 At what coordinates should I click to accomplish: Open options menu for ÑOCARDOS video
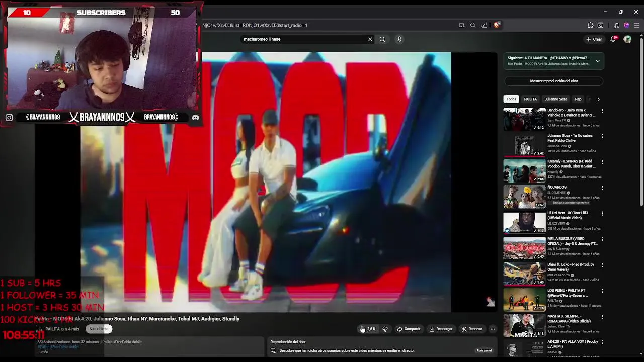coord(602,188)
